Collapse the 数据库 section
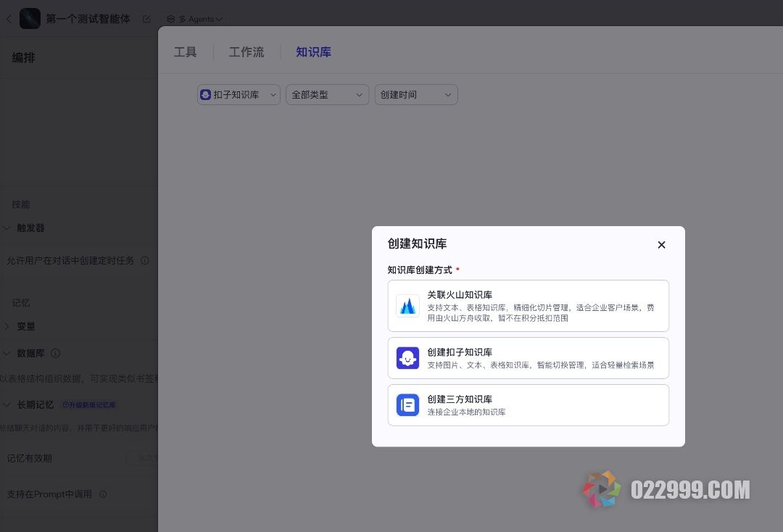The height and width of the screenshot is (532, 783). tap(7, 353)
